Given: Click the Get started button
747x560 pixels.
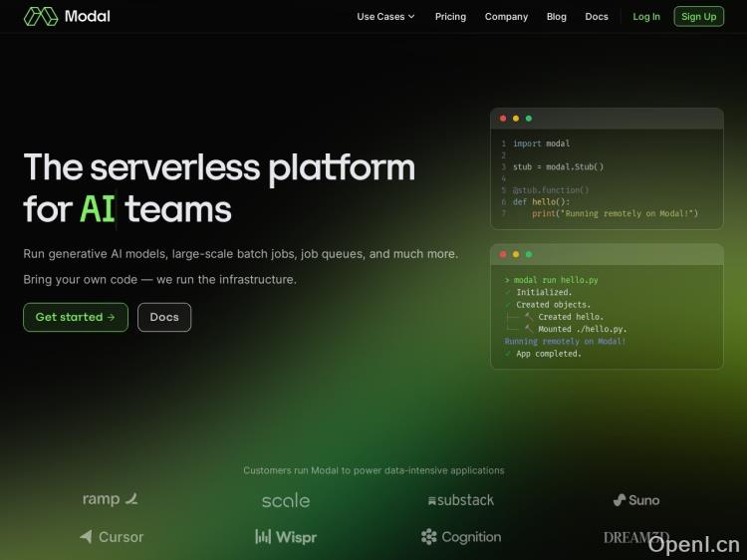Looking at the screenshot, I should coord(76,317).
